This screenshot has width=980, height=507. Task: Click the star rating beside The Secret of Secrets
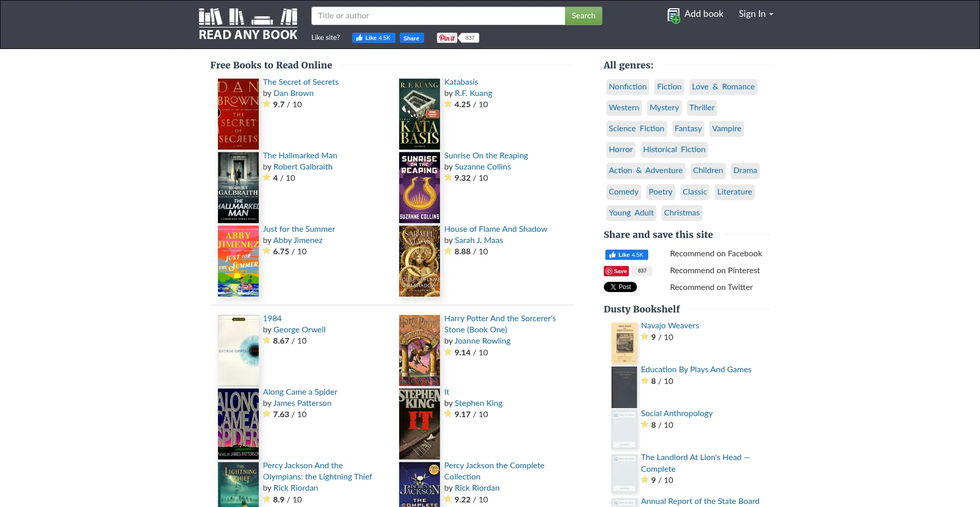(x=267, y=104)
